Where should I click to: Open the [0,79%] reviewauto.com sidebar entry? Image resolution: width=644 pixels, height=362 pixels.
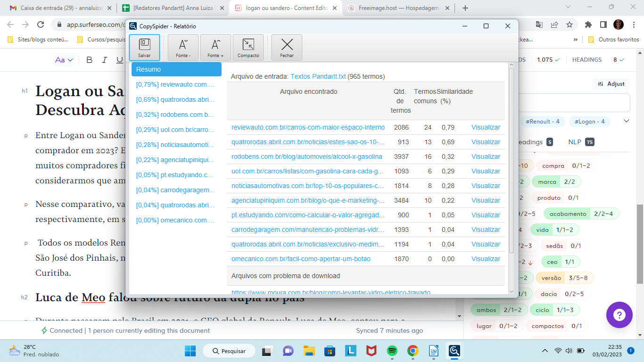pyautogui.click(x=175, y=84)
